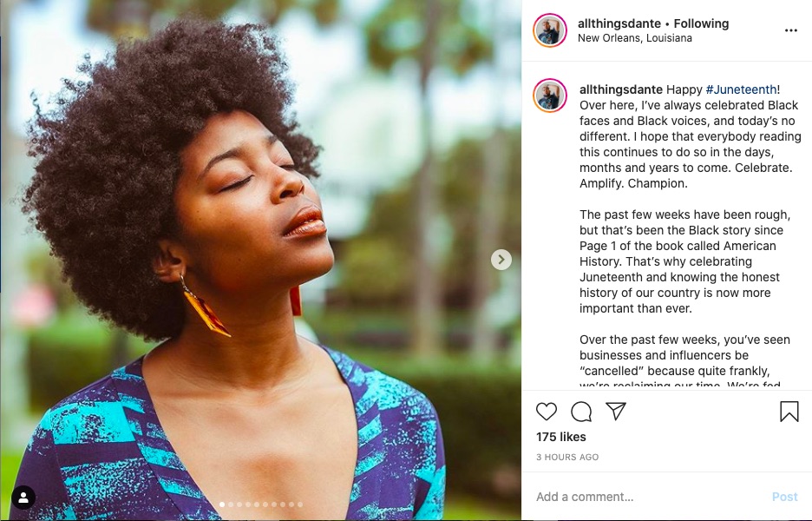Click the carousel pagination dots
Viewport: 812px width, 521px height.
point(261,504)
